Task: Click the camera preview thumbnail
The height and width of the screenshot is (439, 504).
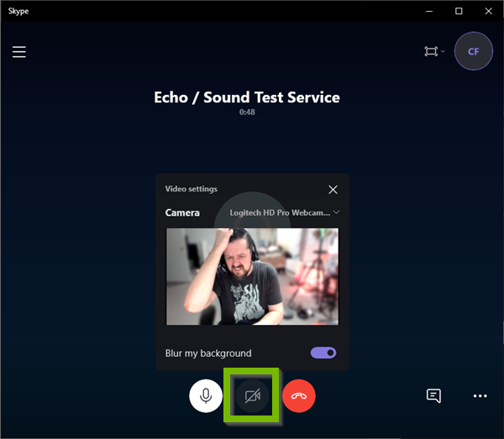Action: 252,276
